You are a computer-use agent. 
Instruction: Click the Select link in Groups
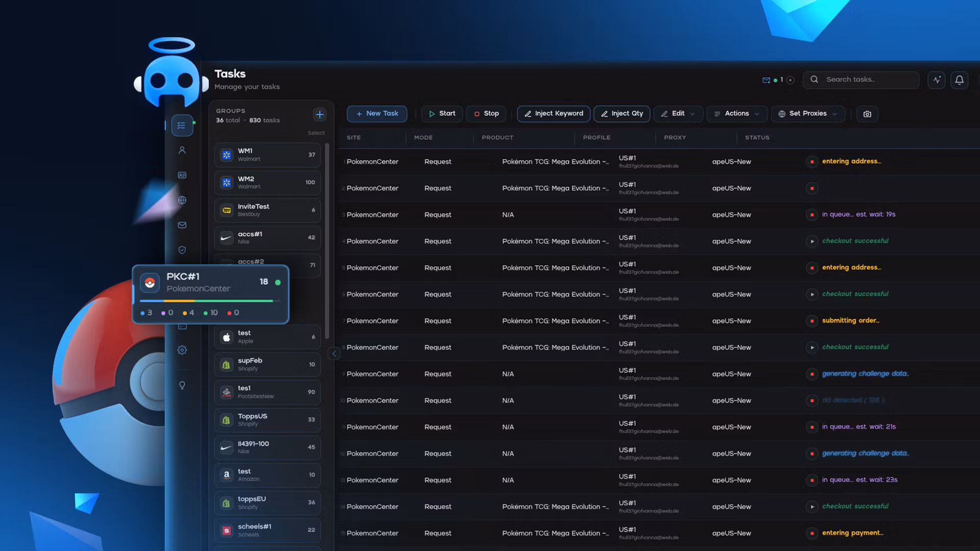316,133
